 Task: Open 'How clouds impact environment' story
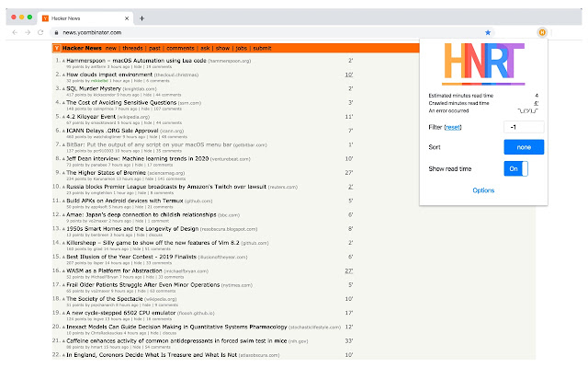109,75
